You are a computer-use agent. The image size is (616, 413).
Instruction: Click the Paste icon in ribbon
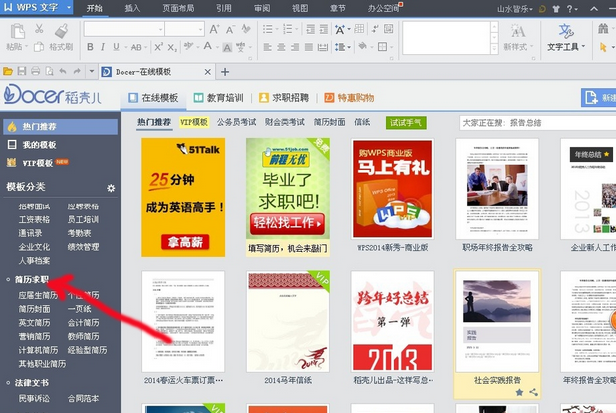pos(17,32)
